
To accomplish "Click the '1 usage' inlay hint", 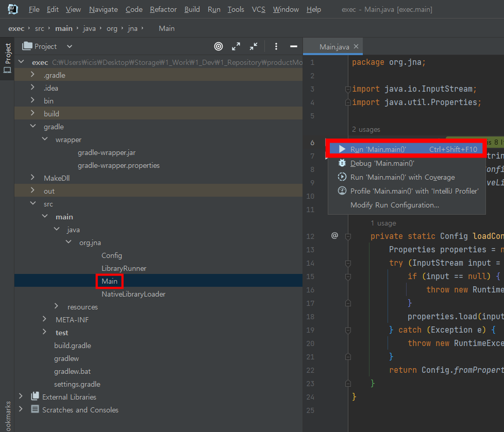I will coord(383,223).
